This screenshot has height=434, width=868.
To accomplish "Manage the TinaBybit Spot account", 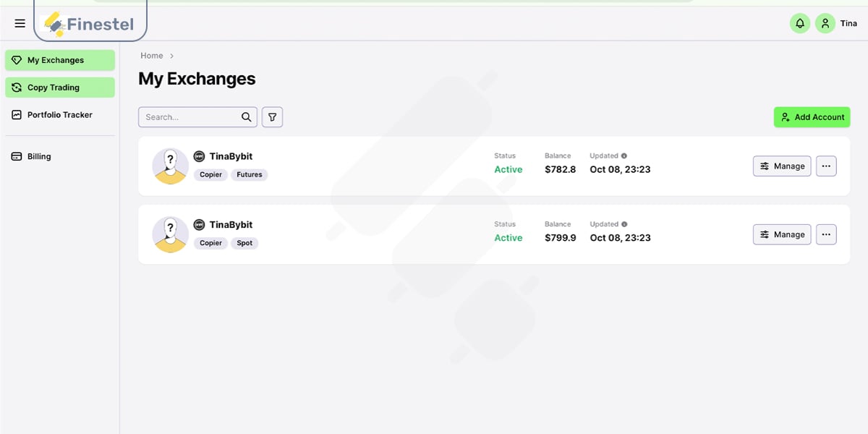I will (782, 234).
